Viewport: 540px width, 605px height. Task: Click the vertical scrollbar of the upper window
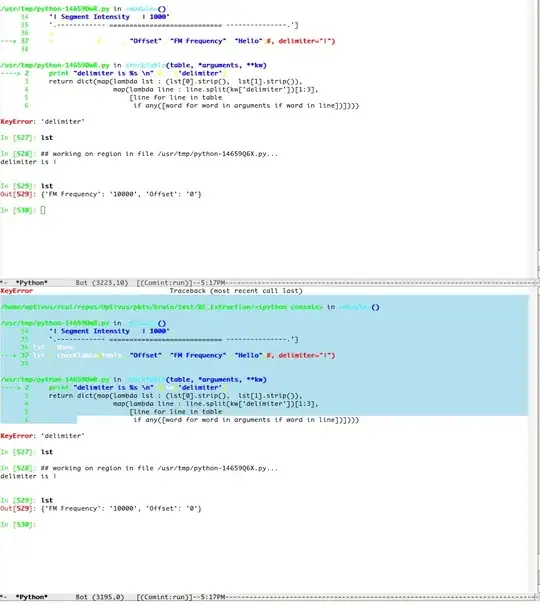pos(538,139)
